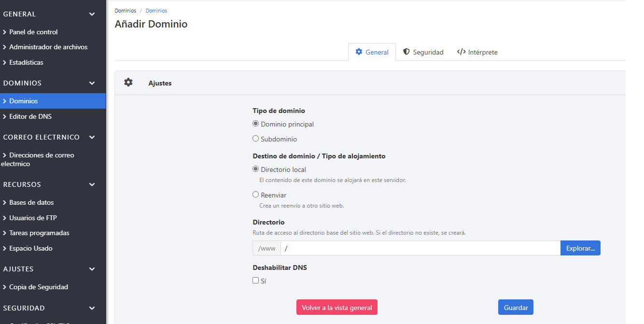Open Editor de DNS in sidebar

(30, 116)
